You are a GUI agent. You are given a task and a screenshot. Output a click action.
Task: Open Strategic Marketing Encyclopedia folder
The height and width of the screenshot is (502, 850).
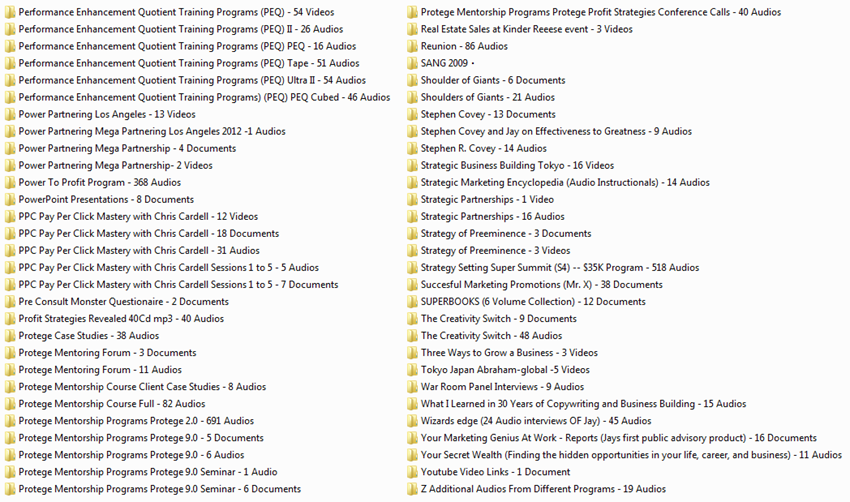pyautogui.click(x=564, y=182)
